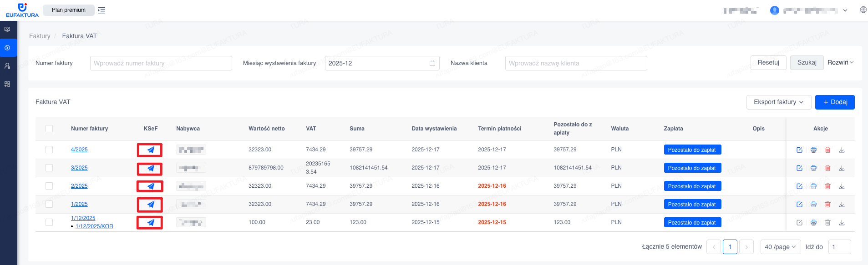Viewport: 868px width, 265px height.
Task: Open the 40 /page size dropdown
Action: click(781, 247)
